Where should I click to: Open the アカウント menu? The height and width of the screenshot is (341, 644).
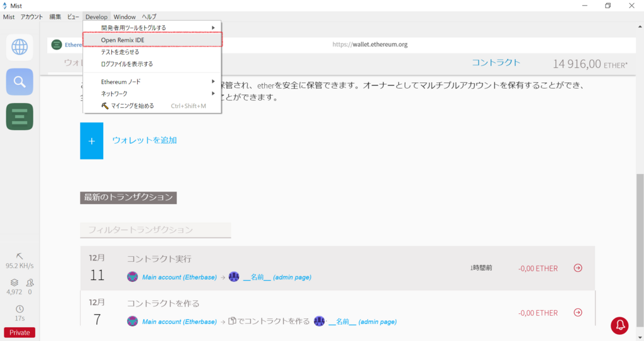(31, 17)
